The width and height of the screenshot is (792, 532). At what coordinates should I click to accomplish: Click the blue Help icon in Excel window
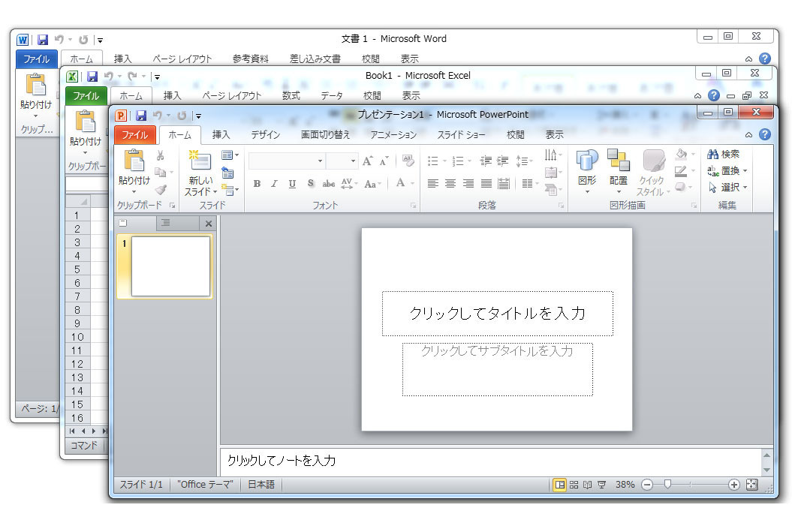[714, 95]
